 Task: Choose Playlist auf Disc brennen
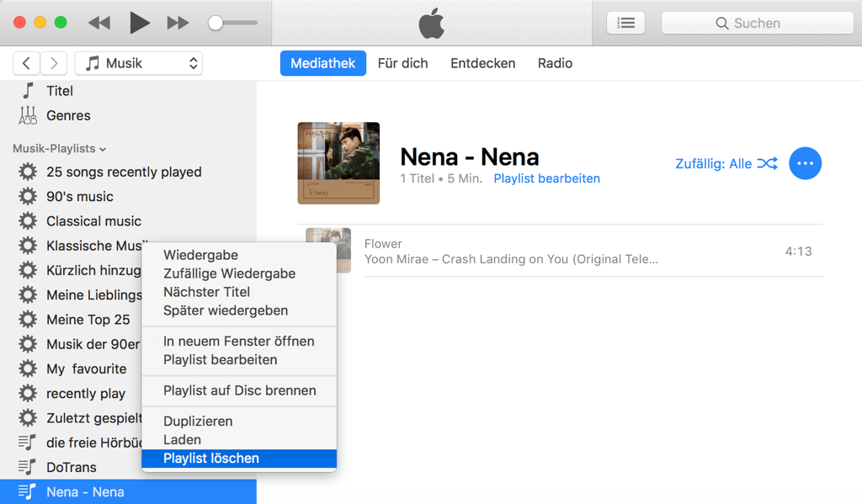[239, 390]
